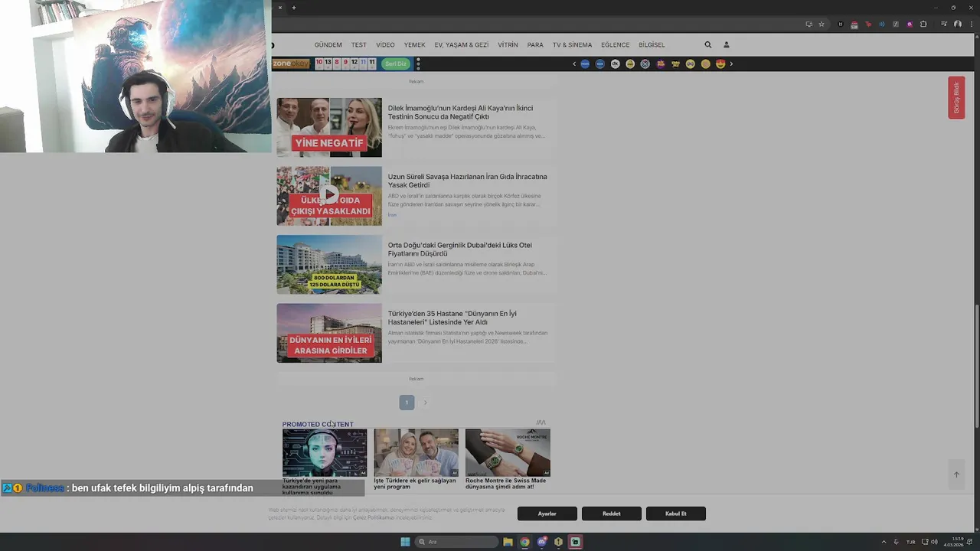Click the Dubai hotel article thumbnail
This screenshot has height=551, width=980.
(329, 265)
